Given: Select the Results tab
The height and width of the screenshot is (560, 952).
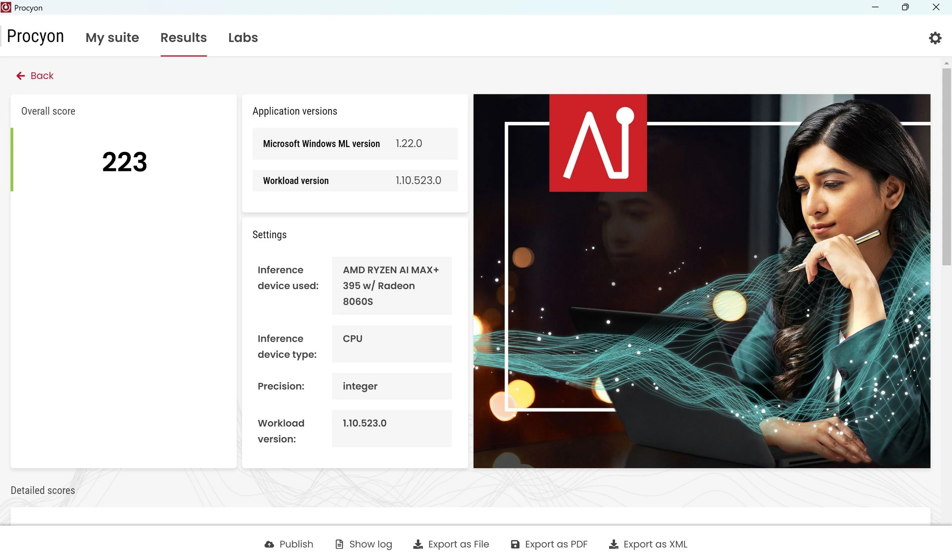Looking at the screenshot, I should click(x=184, y=38).
